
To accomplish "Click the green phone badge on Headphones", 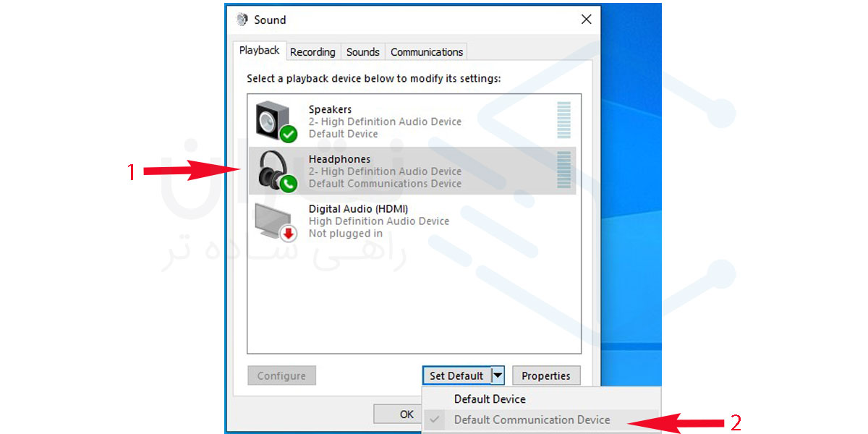I will pyautogui.click(x=289, y=184).
